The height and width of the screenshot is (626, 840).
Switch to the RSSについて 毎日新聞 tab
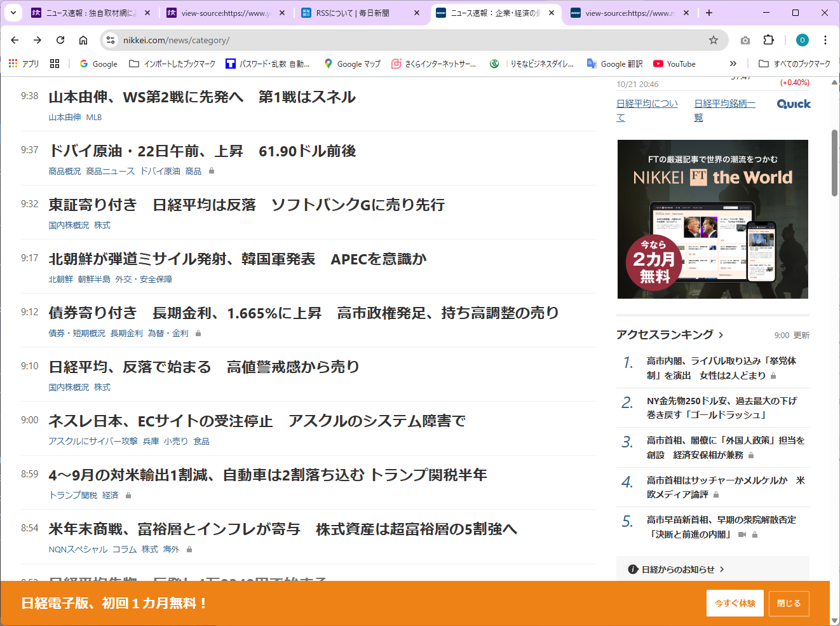coord(359,13)
